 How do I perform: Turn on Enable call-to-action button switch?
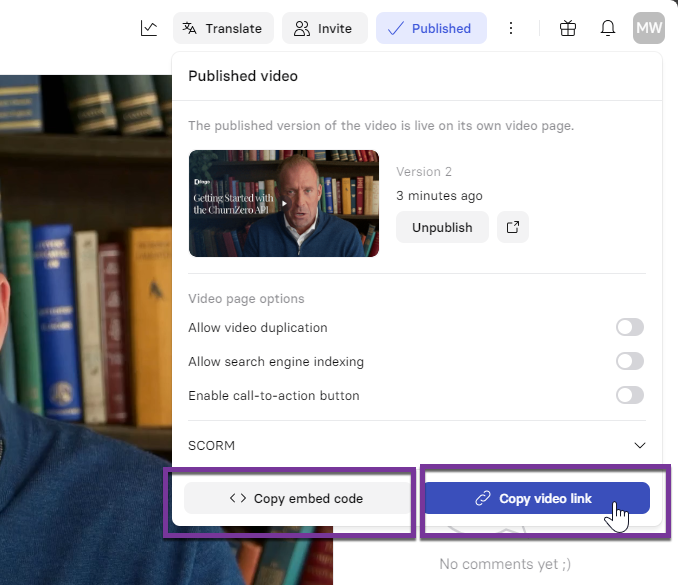(x=630, y=395)
